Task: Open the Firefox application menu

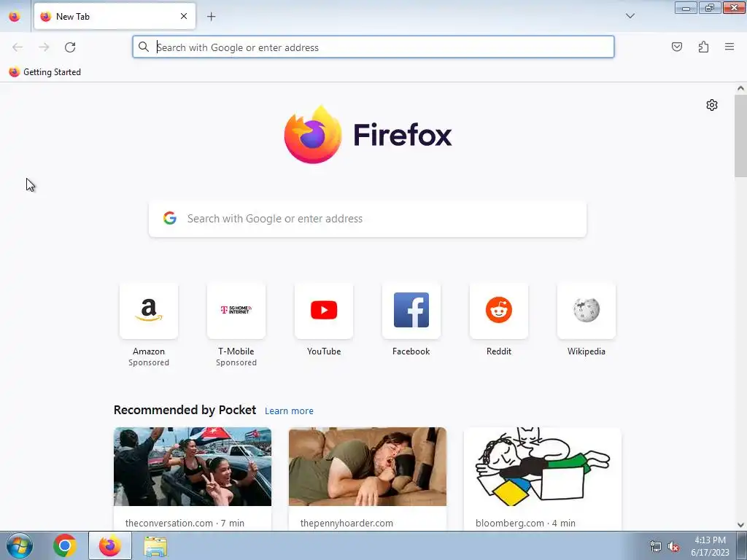Action: tap(729, 47)
